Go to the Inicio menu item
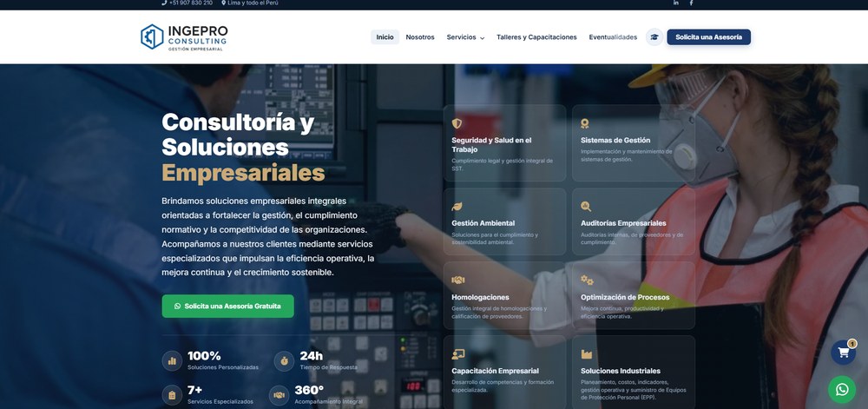This screenshot has height=409, width=868. [x=385, y=37]
